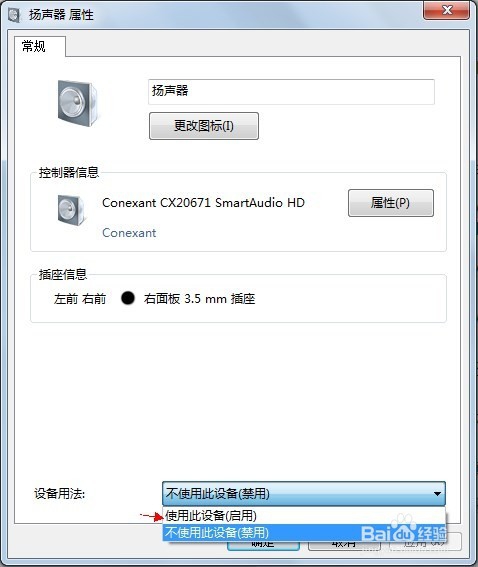Click the red arrow pointing at the enable option

[x=152, y=516]
